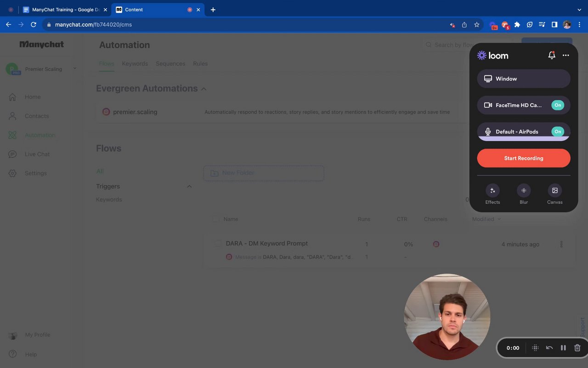Open the Loom Canvas tool

coord(555,190)
